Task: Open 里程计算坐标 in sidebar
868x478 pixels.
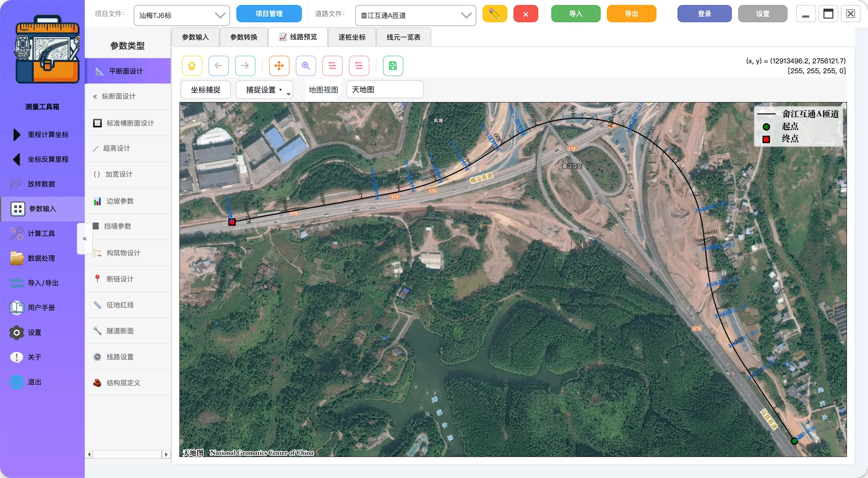Action: 42,134
